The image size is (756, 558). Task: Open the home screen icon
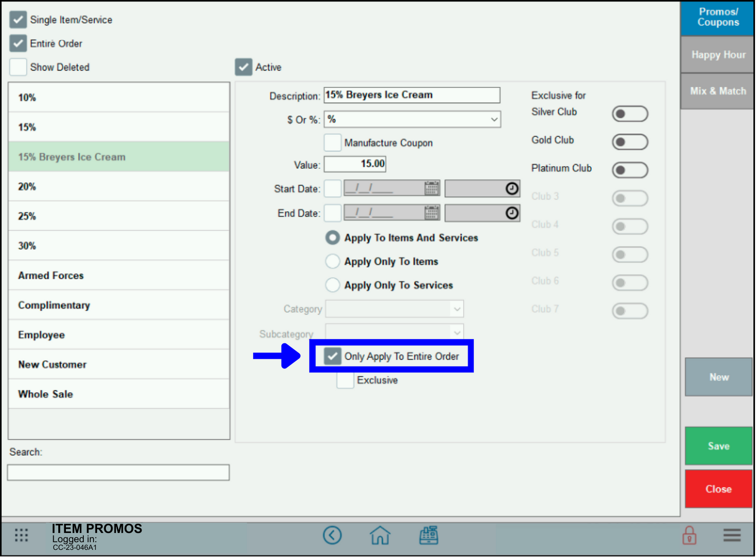[x=380, y=535]
